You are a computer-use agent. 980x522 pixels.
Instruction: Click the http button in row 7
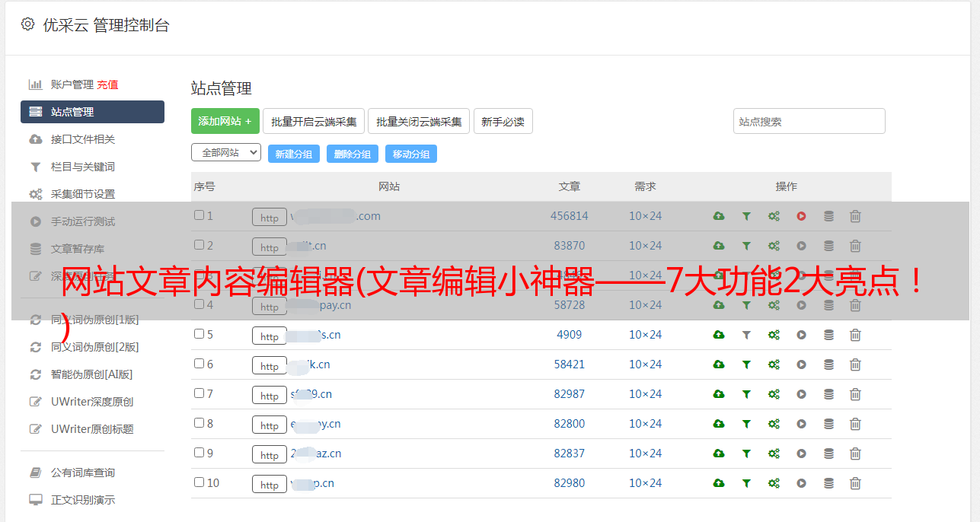point(270,396)
